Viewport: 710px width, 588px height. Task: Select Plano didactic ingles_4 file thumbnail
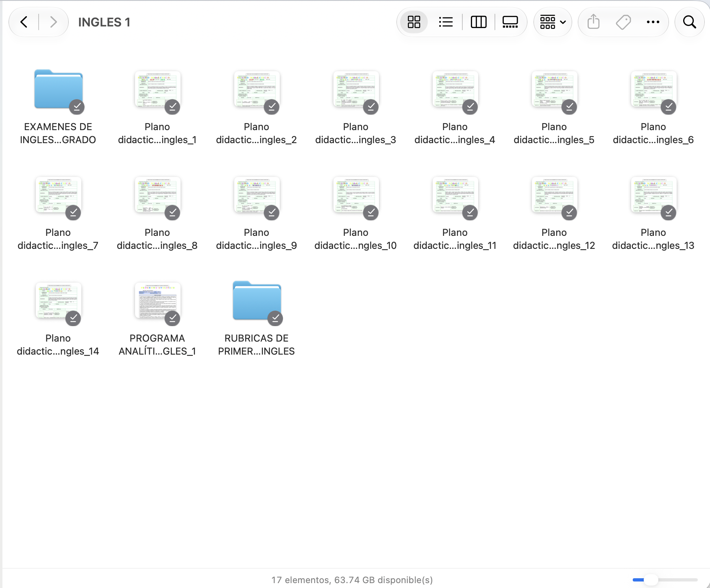[455, 89]
